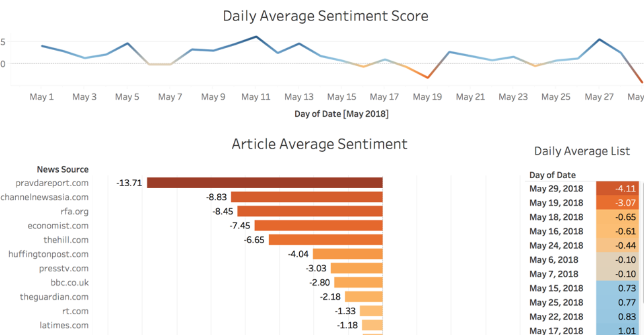Select the pravdareport.com bar
This screenshot has width=644, height=335.
[265, 183]
